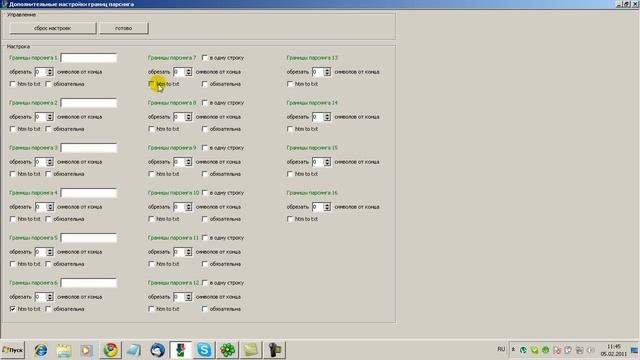This screenshot has width=640, height=360.
Task: Click обрезать spinner of parsing border 16
Action: pos(321,207)
